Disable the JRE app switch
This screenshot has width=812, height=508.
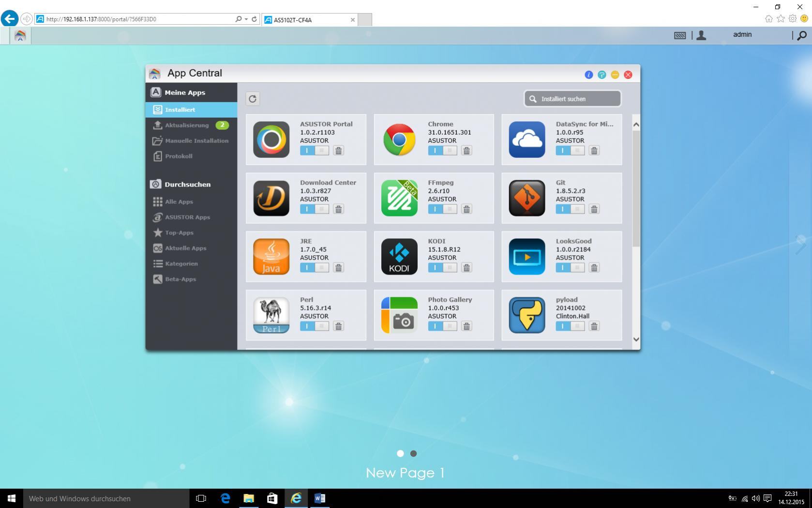coord(315,268)
